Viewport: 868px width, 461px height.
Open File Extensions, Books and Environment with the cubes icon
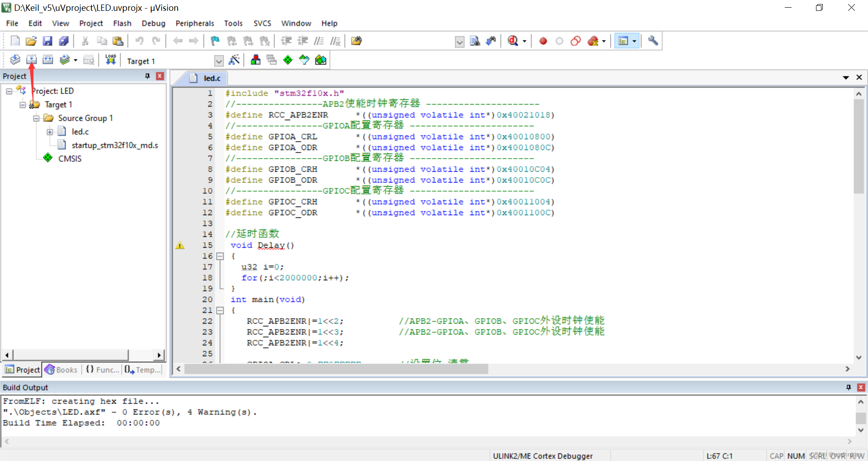point(255,60)
